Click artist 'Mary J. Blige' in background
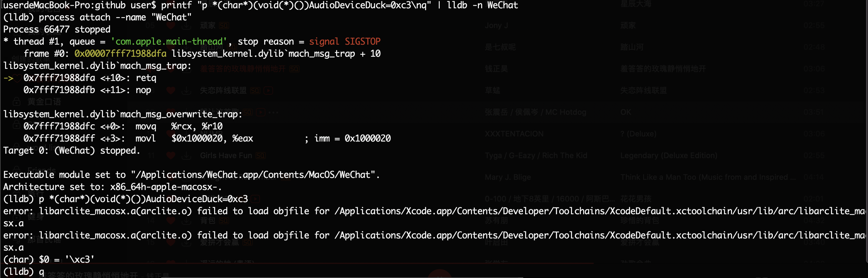 click(508, 177)
